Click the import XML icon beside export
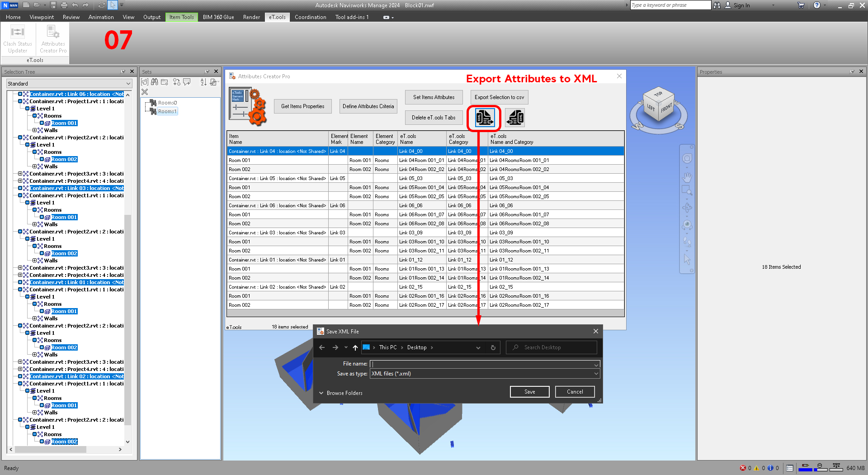868x475 pixels. [515, 118]
